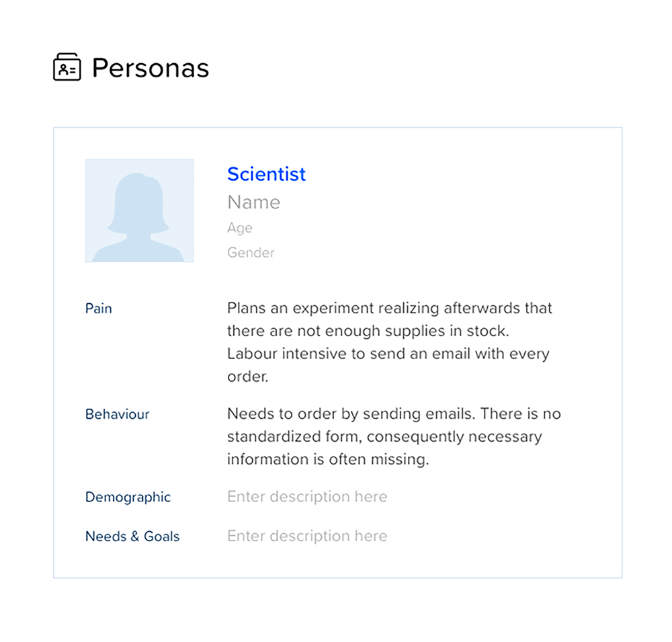The image size is (672, 642).
Task: Click the Gender placeholder field
Action: [x=251, y=253]
